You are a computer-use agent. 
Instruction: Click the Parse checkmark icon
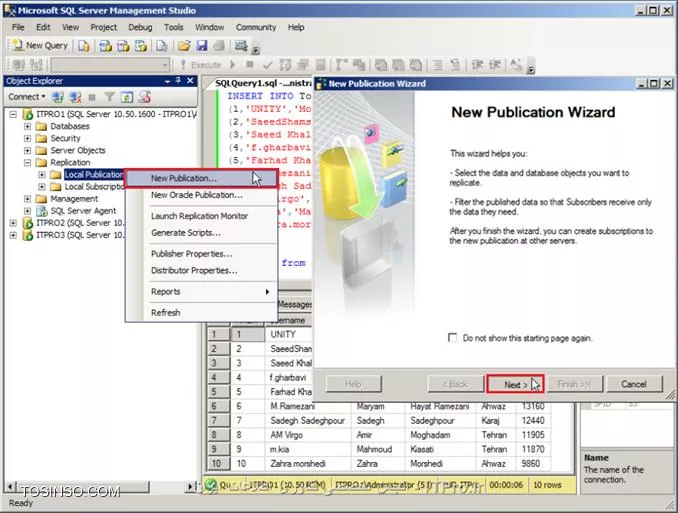pos(268,65)
